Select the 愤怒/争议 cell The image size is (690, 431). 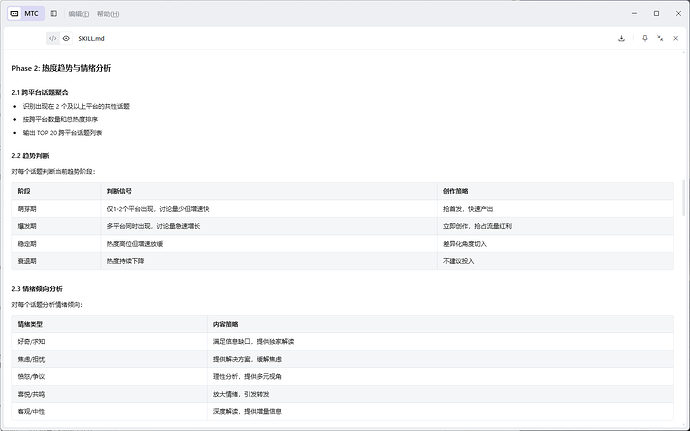[110, 376]
